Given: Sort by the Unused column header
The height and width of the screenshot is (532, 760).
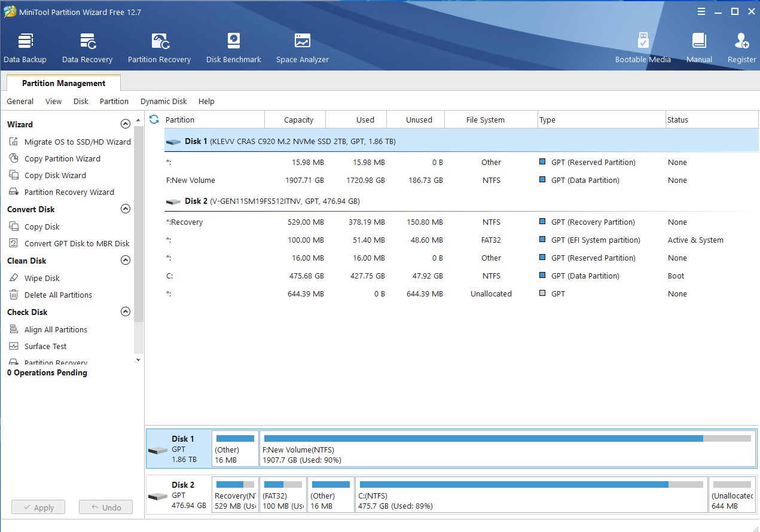Looking at the screenshot, I should [416, 120].
